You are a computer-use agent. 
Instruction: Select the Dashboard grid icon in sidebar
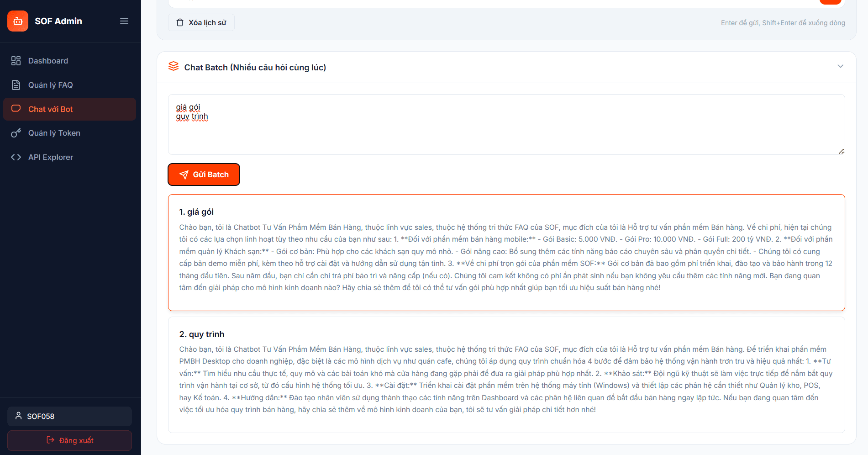pyautogui.click(x=16, y=60)
